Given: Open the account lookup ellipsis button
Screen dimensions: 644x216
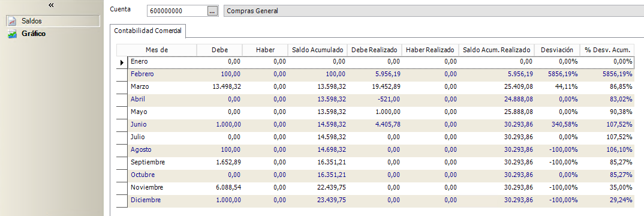Looking at the screenshot, I should pos(212,11).
